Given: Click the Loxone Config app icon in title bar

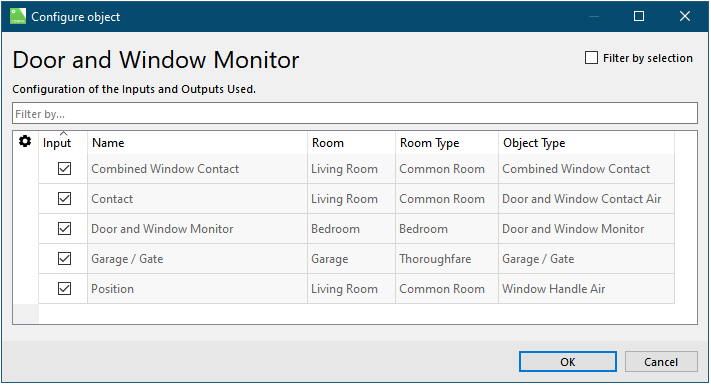Looking at the screenshot, I should tap(18, 16).
